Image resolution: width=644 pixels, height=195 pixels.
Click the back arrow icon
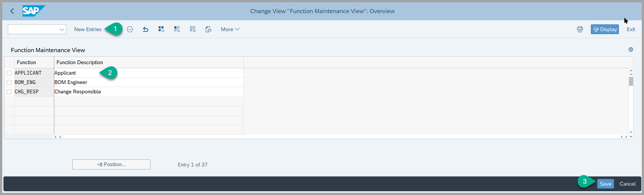coord(12,11)
